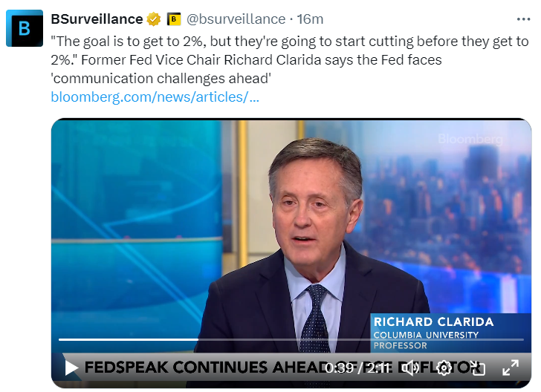Open video settings gear

tap(444, 367)
